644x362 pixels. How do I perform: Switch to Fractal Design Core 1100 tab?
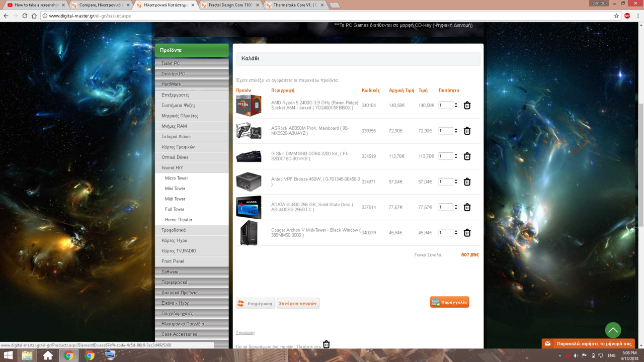click(230, 5)
